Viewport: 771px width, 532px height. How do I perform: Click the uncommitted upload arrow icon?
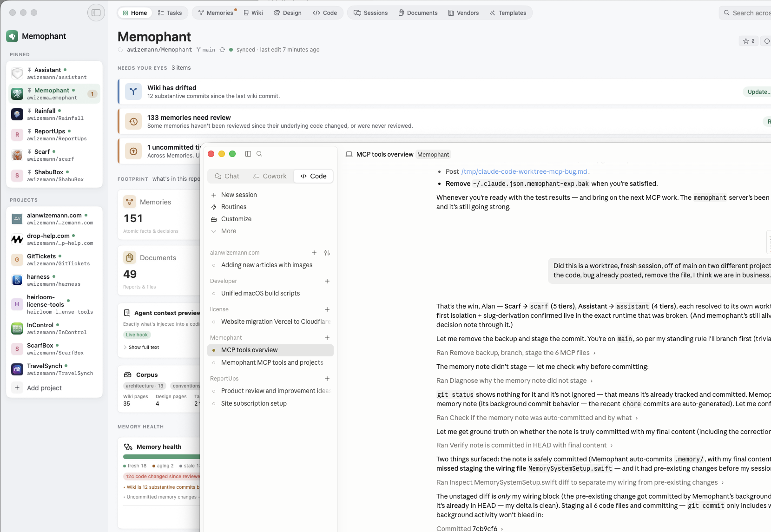133,151
